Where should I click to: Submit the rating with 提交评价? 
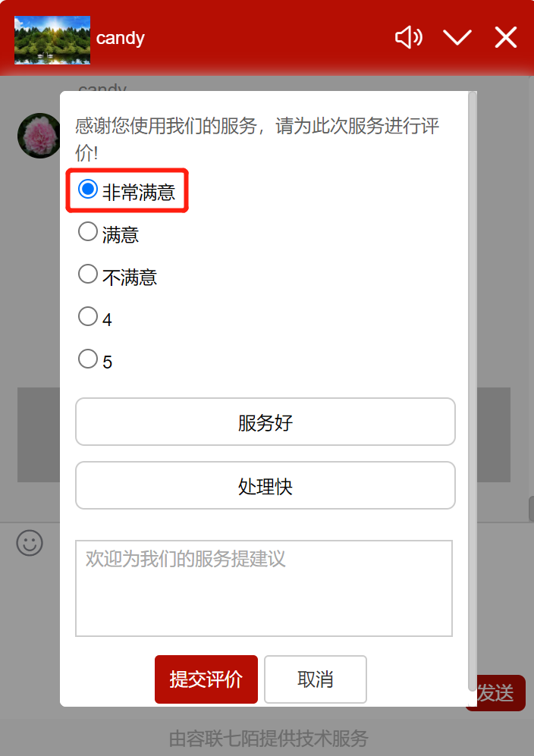[x=206, y=679]
